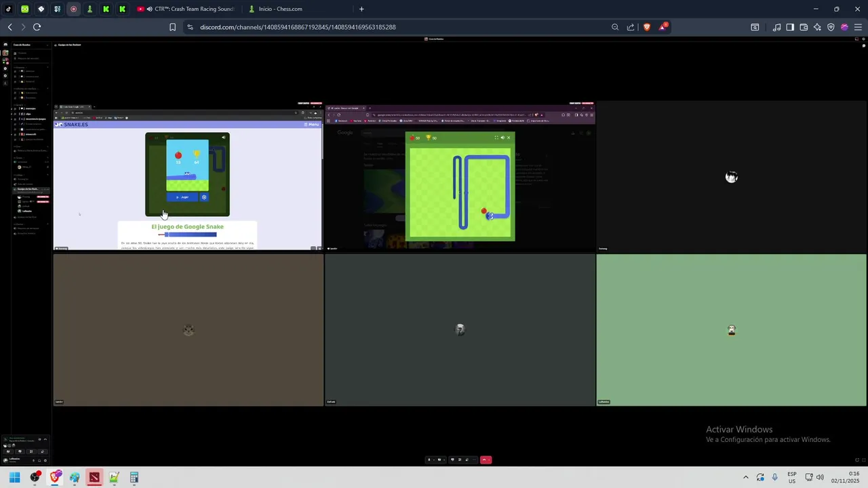868x488 pixels.
Task: Open camera options arrow in call bar
Action: [444, 460]
